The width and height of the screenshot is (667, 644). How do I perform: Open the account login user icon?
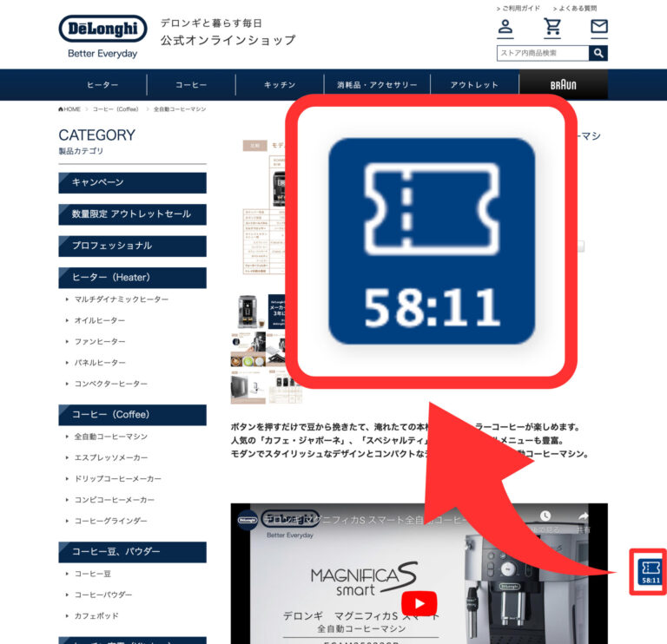tap(505, 28)
